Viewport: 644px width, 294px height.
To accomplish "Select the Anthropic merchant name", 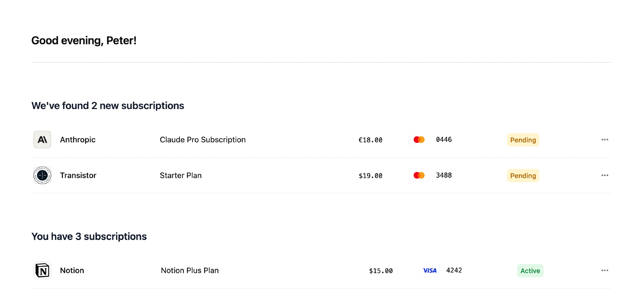I will click(78, 140).
